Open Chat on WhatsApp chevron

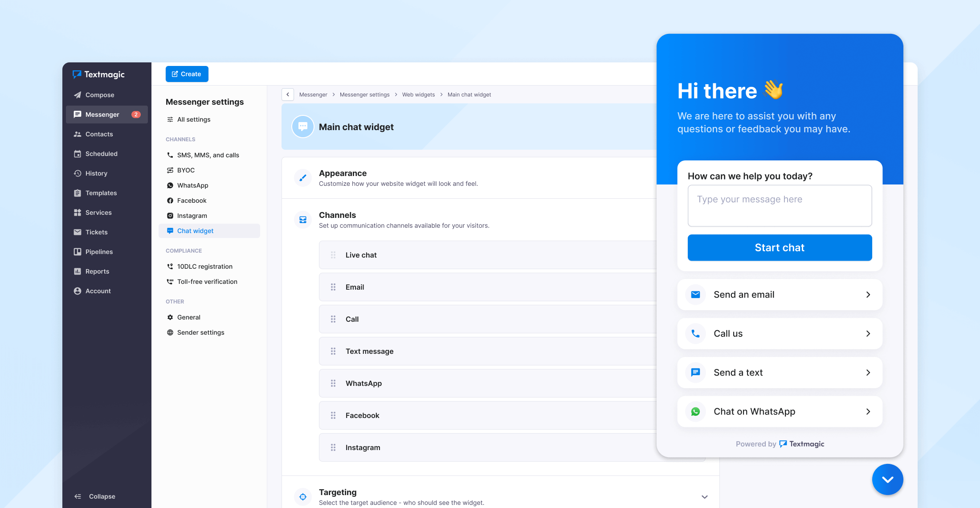pyautogui.click(x=868, y=411)
